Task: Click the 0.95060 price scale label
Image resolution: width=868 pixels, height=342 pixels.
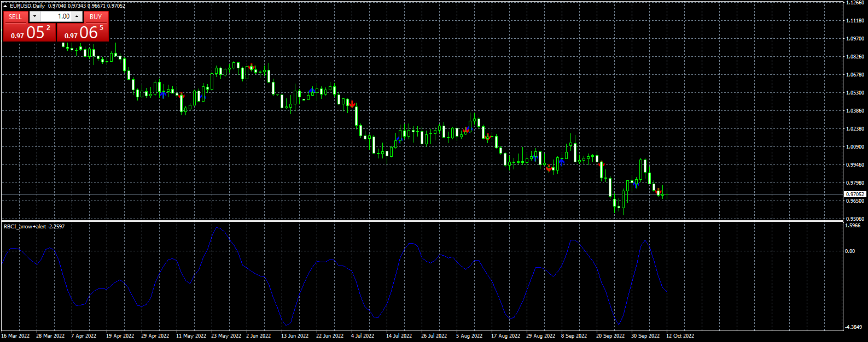Action: [855, 219]
